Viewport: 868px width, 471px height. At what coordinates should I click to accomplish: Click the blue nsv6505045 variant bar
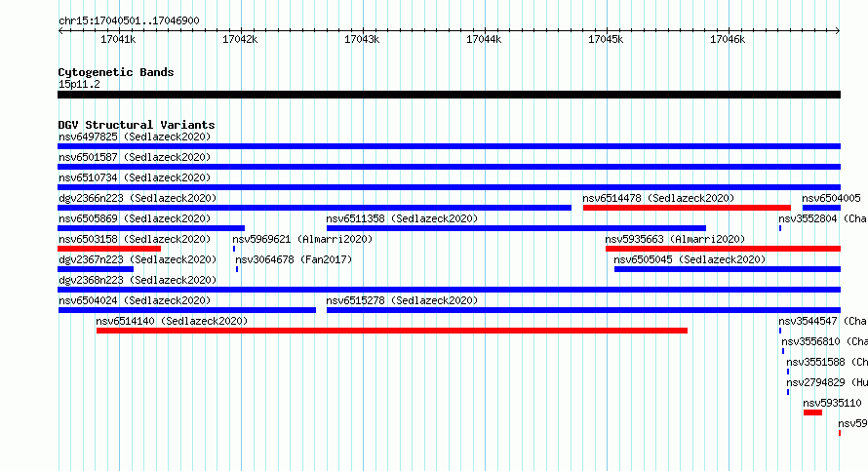click(728, 269)
